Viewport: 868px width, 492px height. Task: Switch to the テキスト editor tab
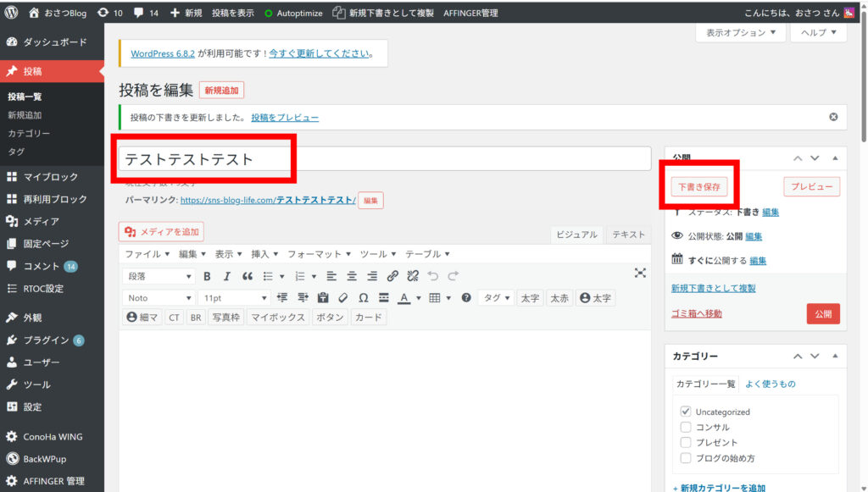pos(628,235)
